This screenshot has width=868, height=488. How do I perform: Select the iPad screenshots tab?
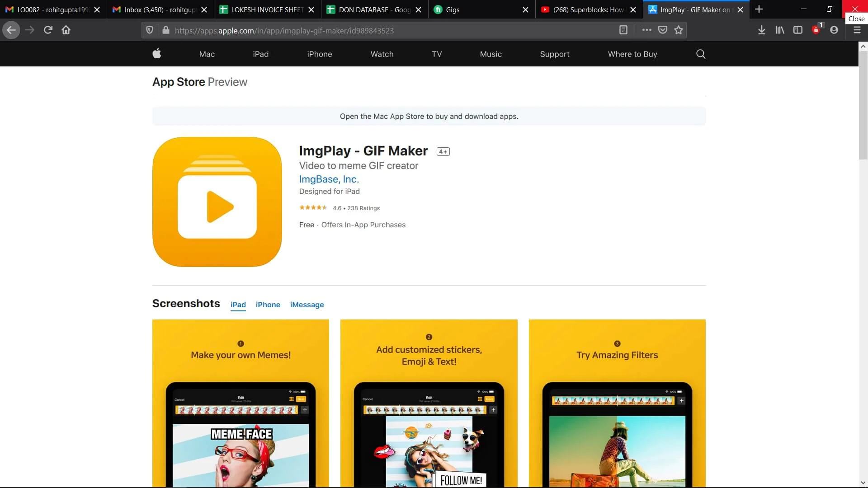coord(238,305)
